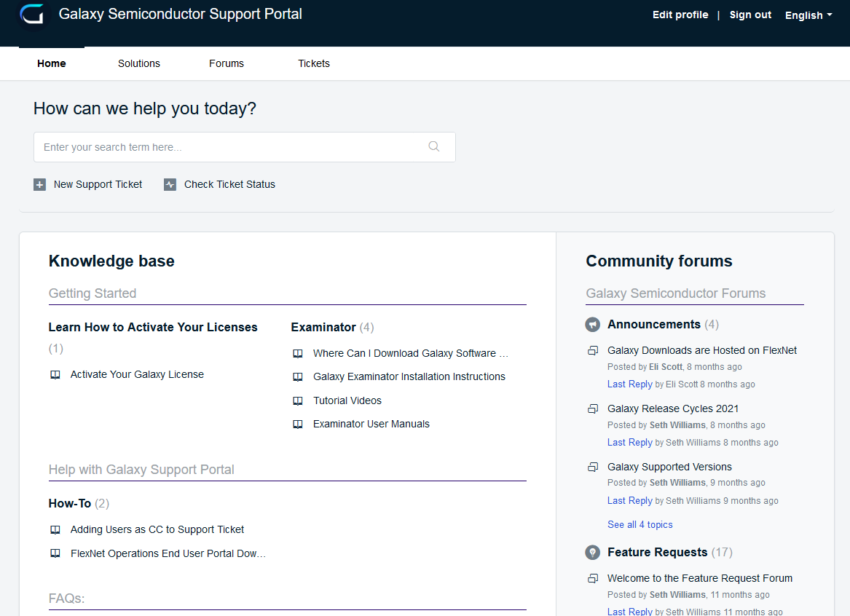Open Activate Your Galaxy License article

point(137,374)
